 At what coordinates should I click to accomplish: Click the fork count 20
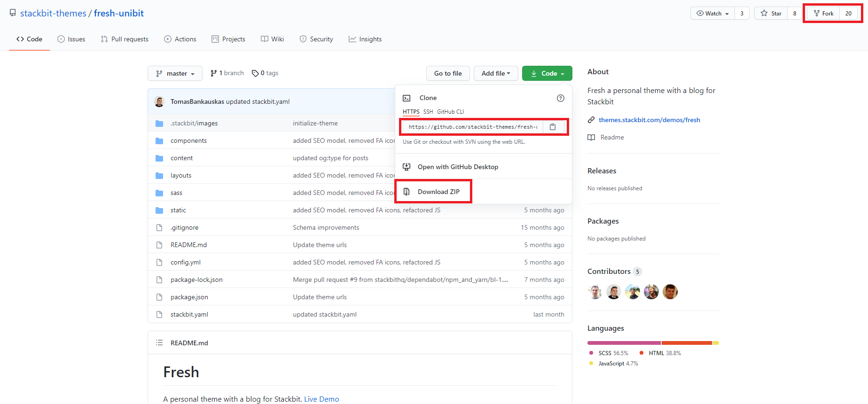(848, 13)
